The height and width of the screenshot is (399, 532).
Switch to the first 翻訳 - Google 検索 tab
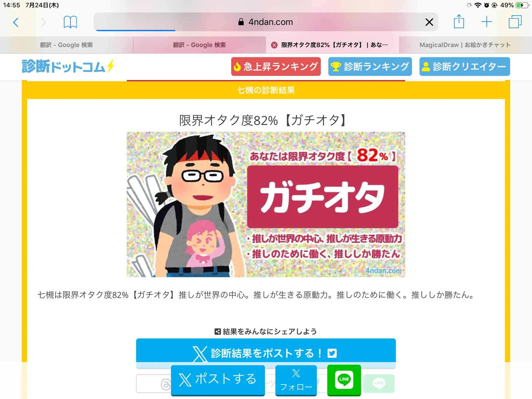(x=66, y=45)
